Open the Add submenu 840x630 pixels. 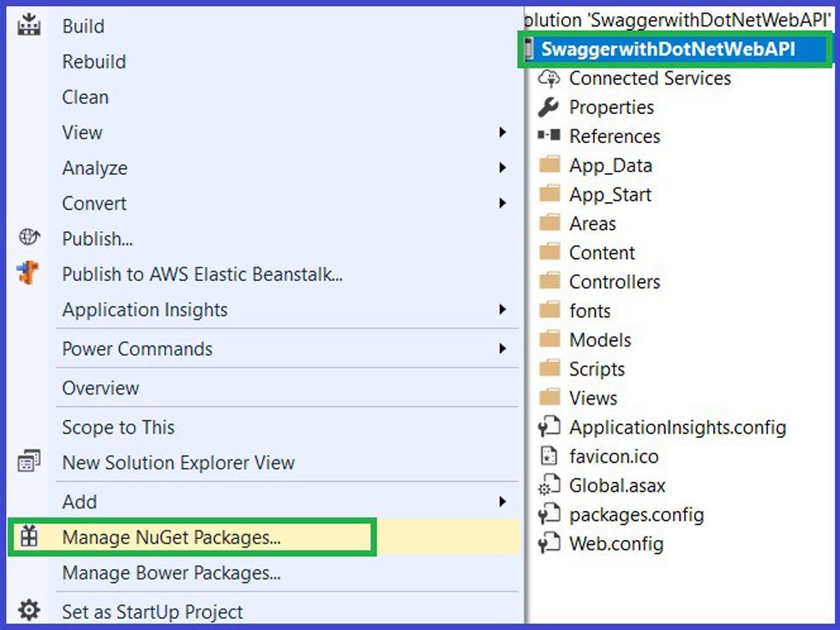tap(504, 502)
